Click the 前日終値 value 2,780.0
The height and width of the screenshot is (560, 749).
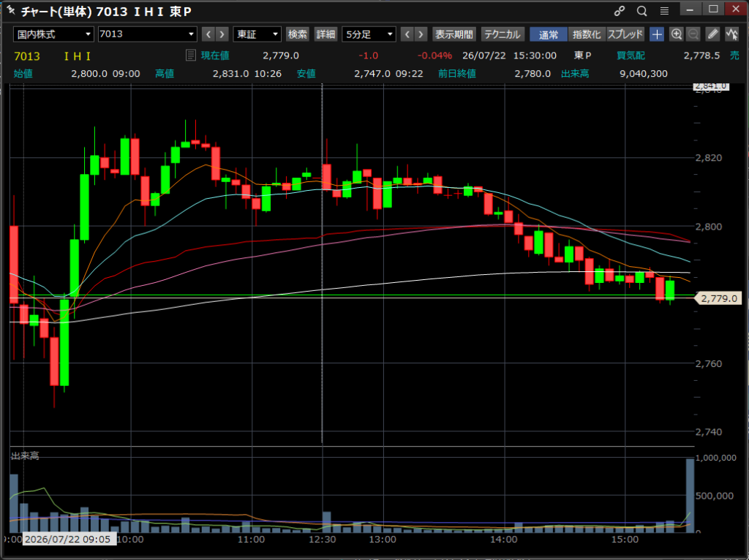click(x=532, y=74)
